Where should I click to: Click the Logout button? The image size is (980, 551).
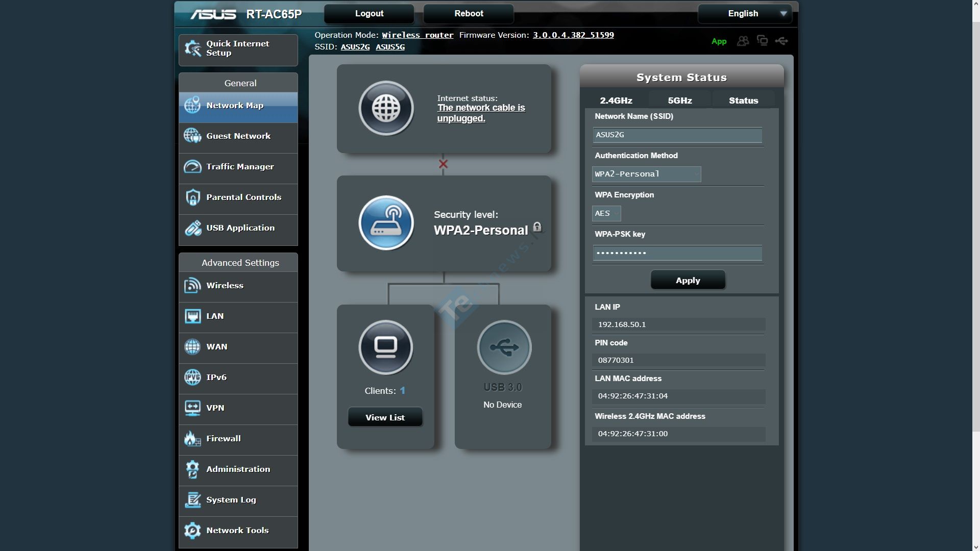coord(369,14)
